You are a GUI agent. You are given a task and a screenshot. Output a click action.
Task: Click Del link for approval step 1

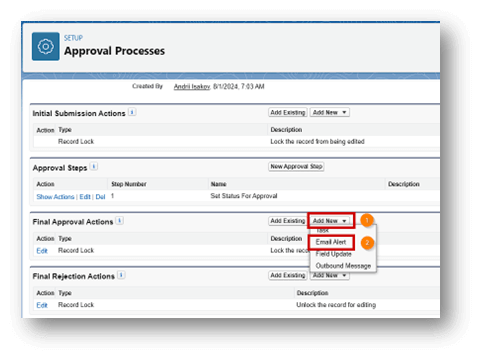coord(100,197)
